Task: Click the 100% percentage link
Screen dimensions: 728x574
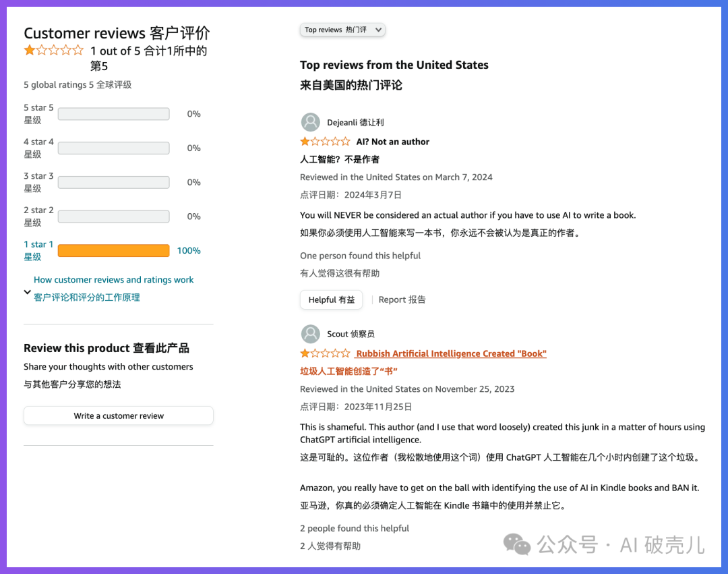Action: pos(189,251)
